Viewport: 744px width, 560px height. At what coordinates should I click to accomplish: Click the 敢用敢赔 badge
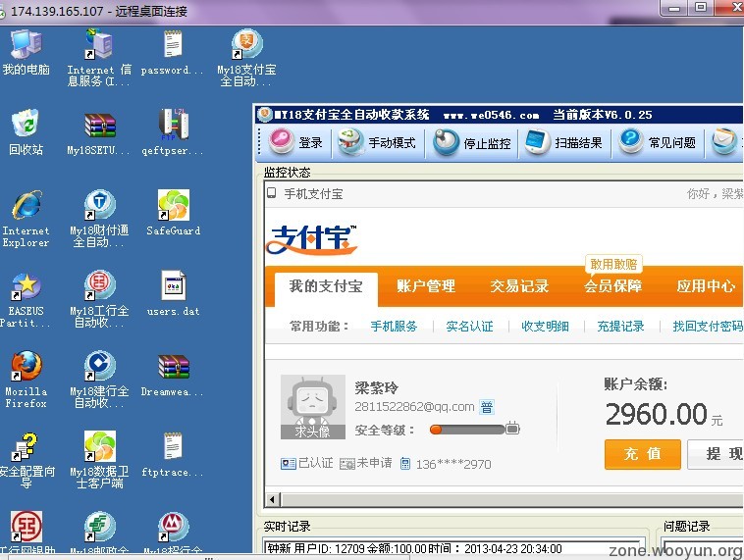click(613, 265)
